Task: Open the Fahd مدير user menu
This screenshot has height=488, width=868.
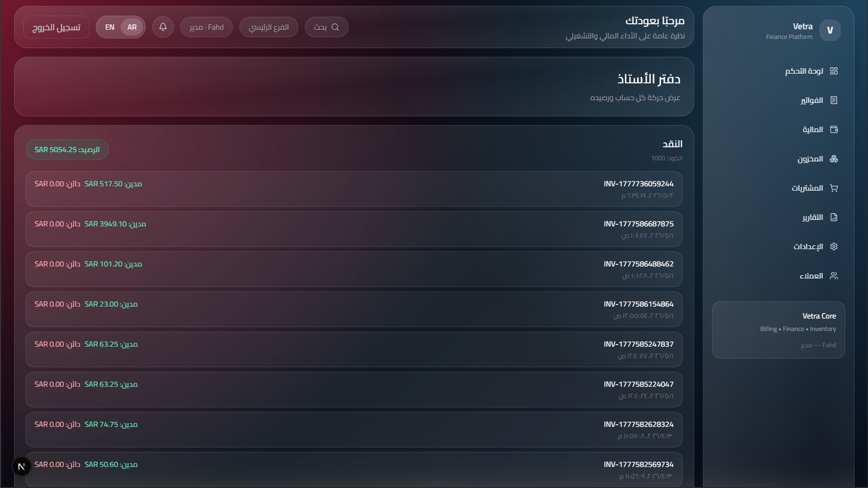Action: click(206, 27)
